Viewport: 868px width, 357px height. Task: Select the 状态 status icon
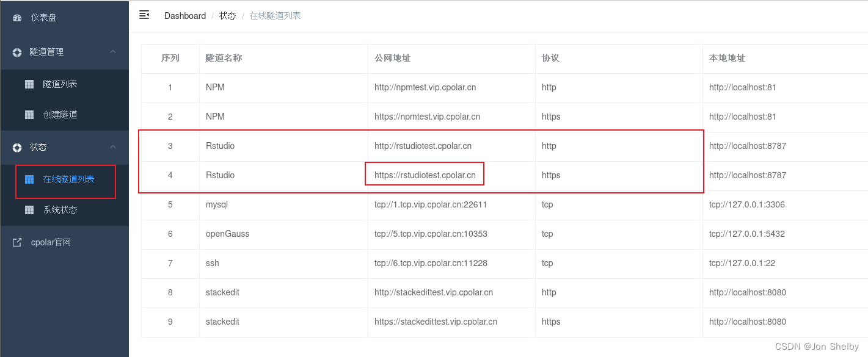17,146
